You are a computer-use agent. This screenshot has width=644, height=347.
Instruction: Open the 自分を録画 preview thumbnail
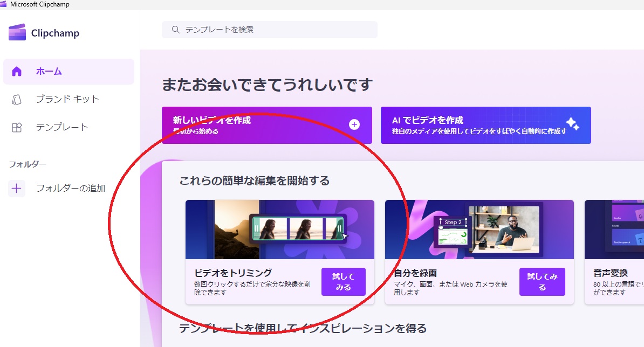pos(479,230)
